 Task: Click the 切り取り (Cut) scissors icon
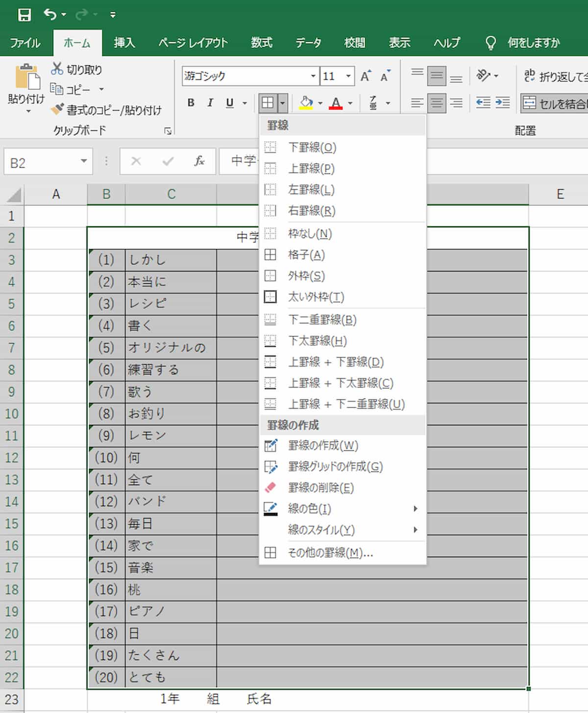point(56,69)
